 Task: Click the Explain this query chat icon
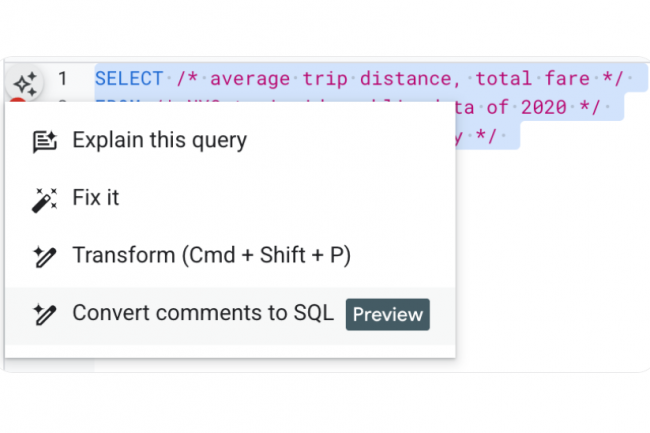tap(44, 141)
